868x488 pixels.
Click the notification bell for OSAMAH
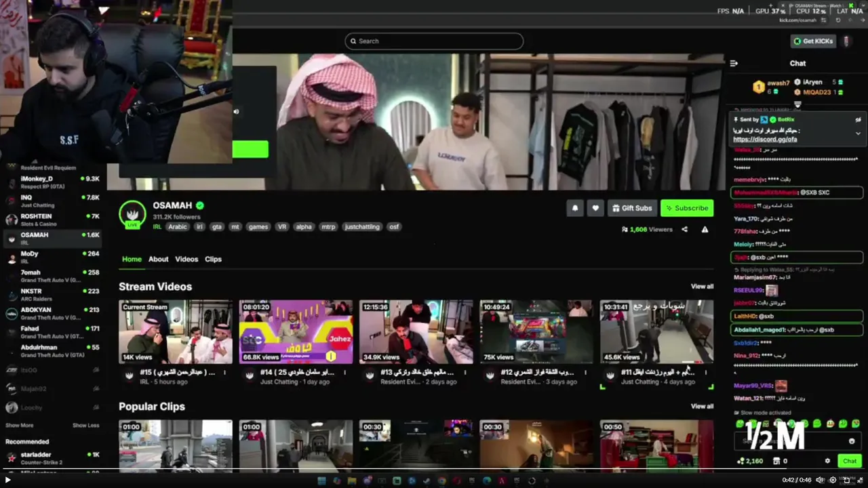point(575,208)
